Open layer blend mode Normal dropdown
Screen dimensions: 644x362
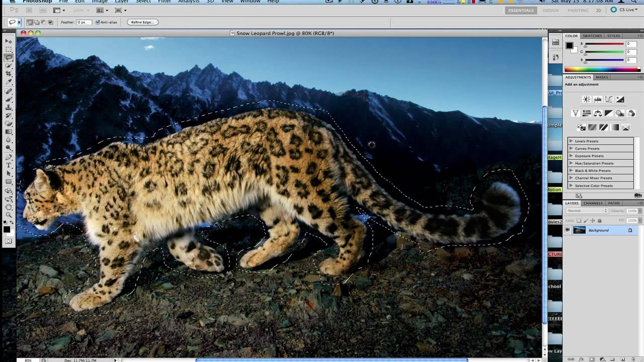point(587,211)
